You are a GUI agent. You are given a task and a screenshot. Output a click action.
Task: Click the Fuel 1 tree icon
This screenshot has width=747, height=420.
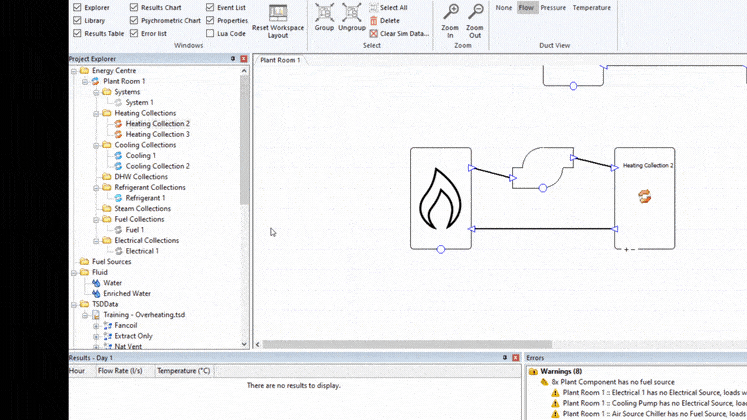(118, 230)
